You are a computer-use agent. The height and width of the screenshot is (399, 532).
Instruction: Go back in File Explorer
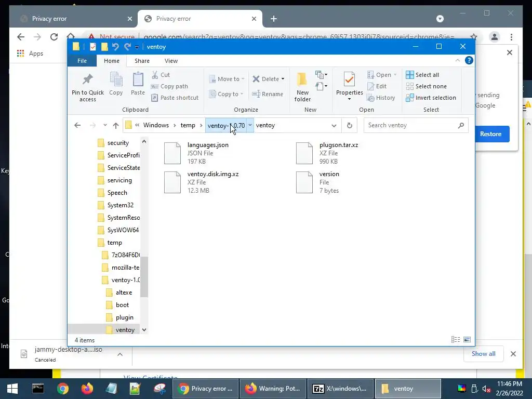[77, 125]
